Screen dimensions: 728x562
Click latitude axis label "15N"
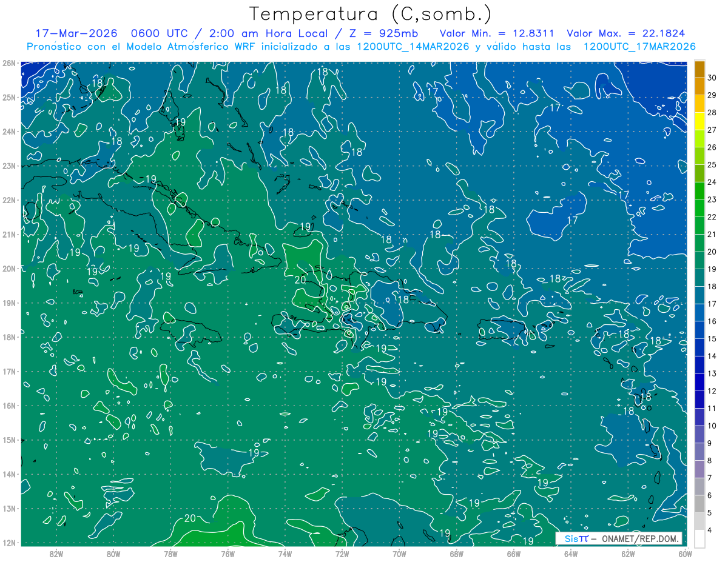pyautogui.click(x=8, y=440)
